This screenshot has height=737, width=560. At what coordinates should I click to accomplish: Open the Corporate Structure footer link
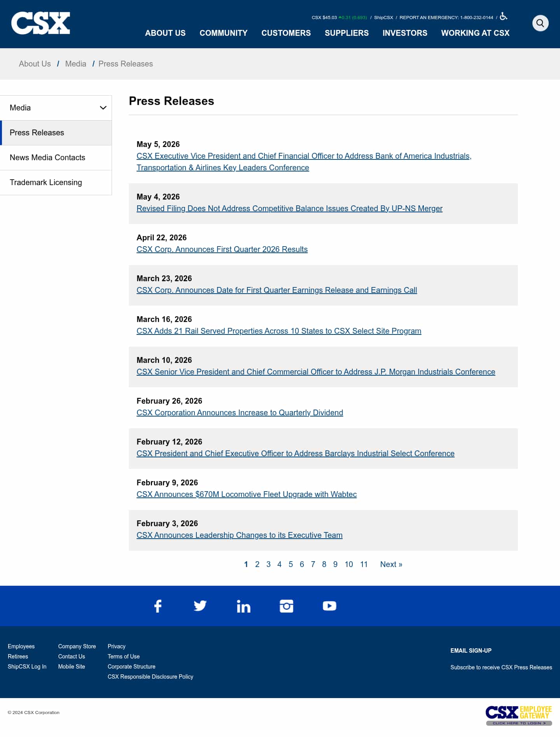pos(131,667)
